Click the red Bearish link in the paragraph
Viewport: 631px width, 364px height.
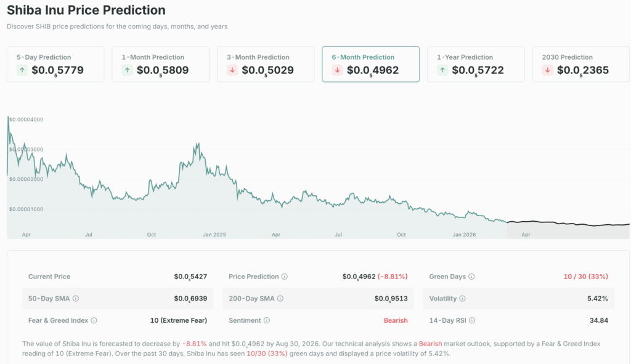pyautogui.click(x=430, y=344)
